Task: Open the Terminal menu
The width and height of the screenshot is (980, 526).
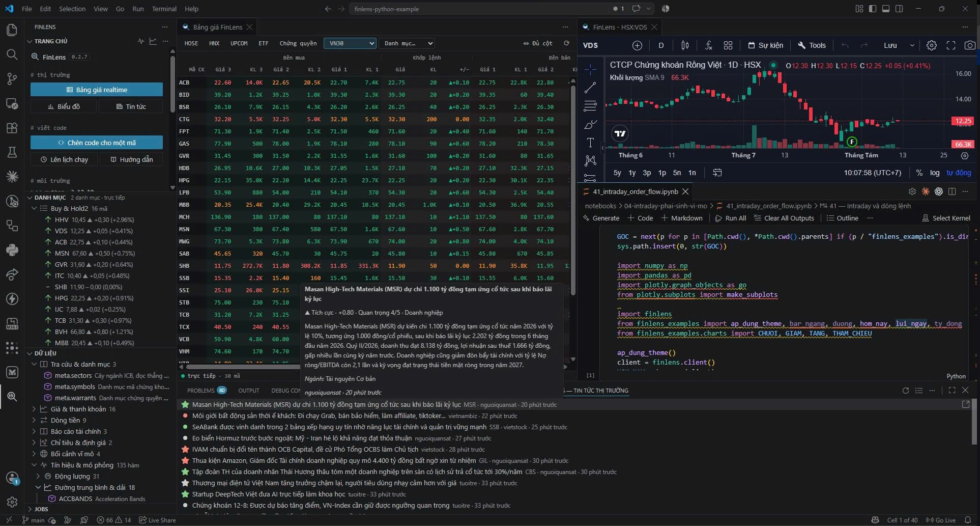Action: pos(164,9)
